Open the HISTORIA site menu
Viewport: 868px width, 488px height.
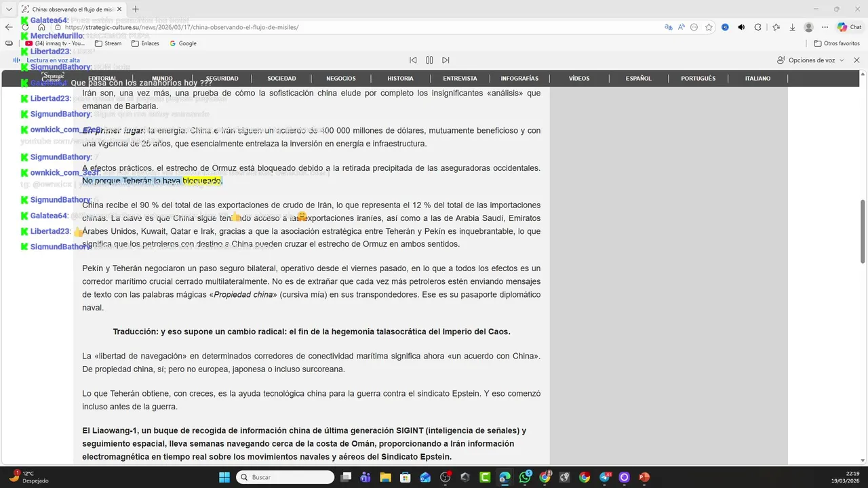(400, 79)
